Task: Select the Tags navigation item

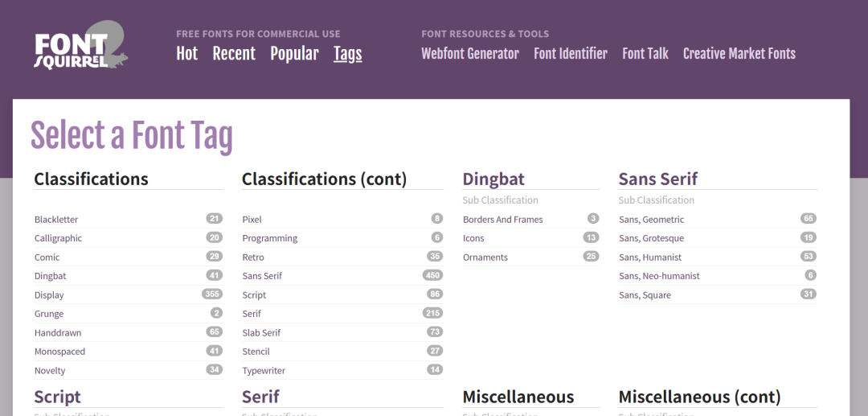Action: pyautogui.click(x=348, y=54)
